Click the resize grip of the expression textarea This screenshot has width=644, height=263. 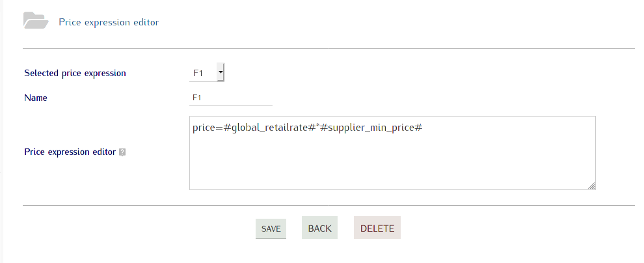point(591,186)
